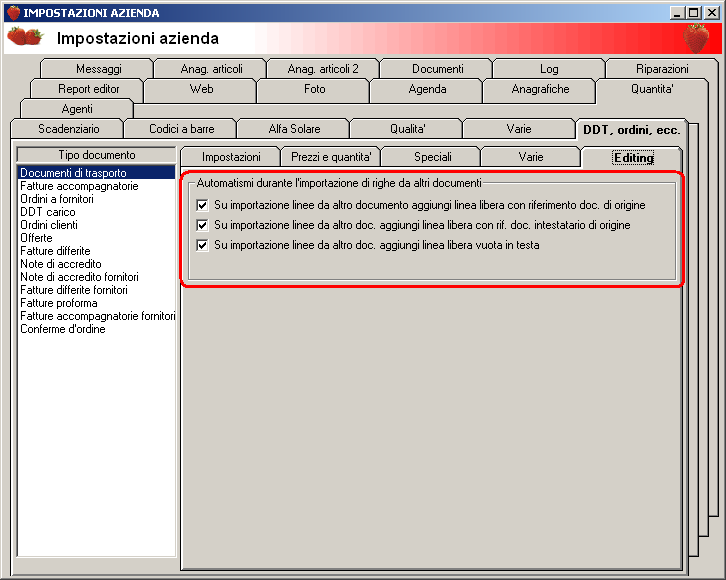Select the DDT, ordini, ecc. tab
The width and height of the screenshot is (726, 580).
tap(632, 130)
